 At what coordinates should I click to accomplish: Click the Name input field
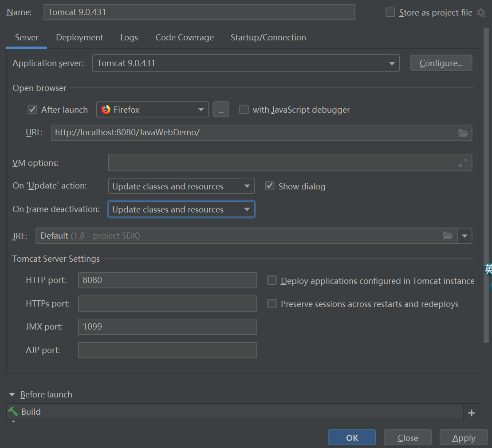pos(199,12)
